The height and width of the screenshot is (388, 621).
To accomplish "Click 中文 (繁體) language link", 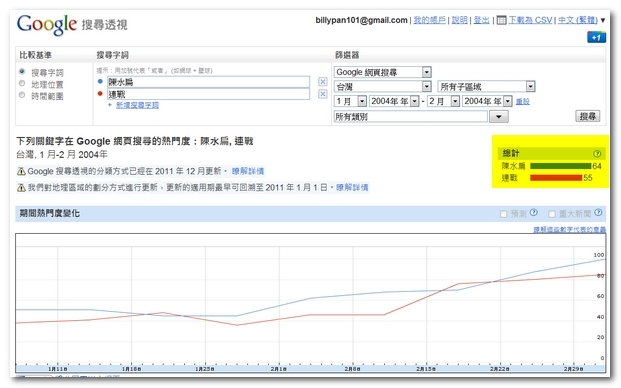I will click(578, 20).
